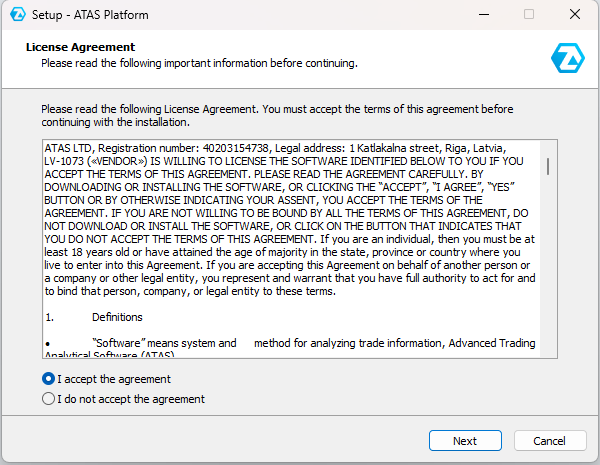Click the large ATAS logo in header
The height and width of the screenshot is (465, 600).
[x=568, y=58]
